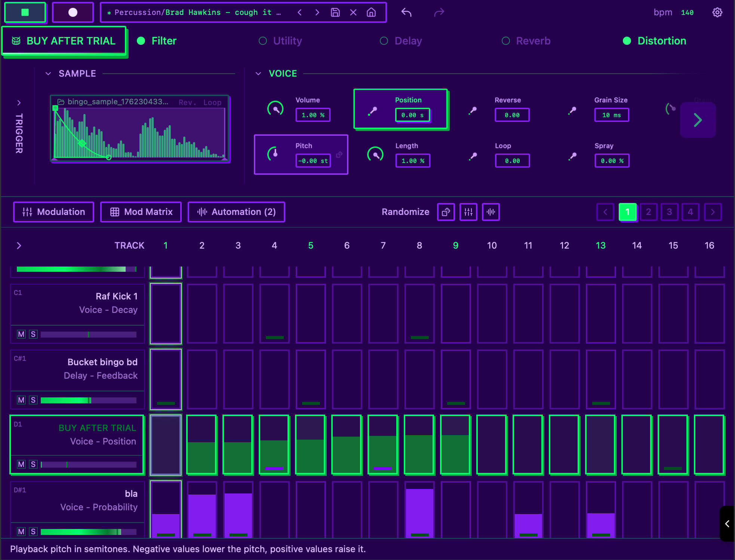Screen dimensions: 735x560
Task: Disable the Filter effect toggle
Action: coord(141,41)
